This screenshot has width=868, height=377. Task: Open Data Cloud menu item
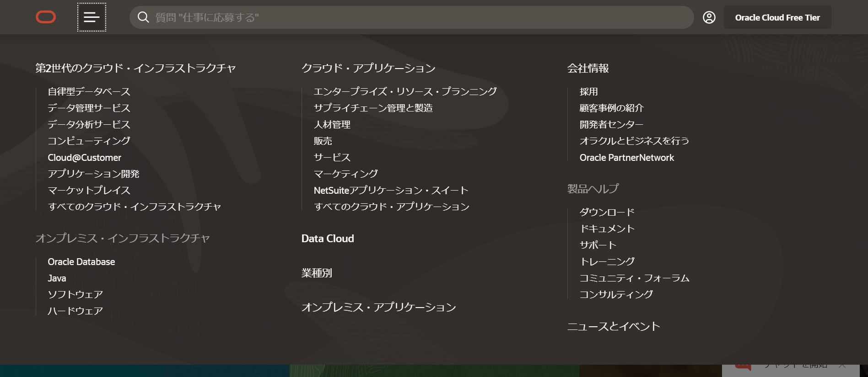click(x=328, y=239)
